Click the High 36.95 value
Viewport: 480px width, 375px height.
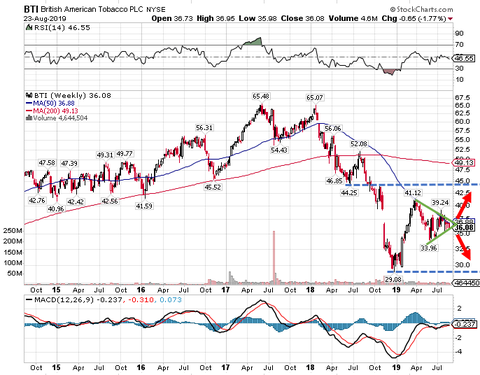[x=216, y=18]
